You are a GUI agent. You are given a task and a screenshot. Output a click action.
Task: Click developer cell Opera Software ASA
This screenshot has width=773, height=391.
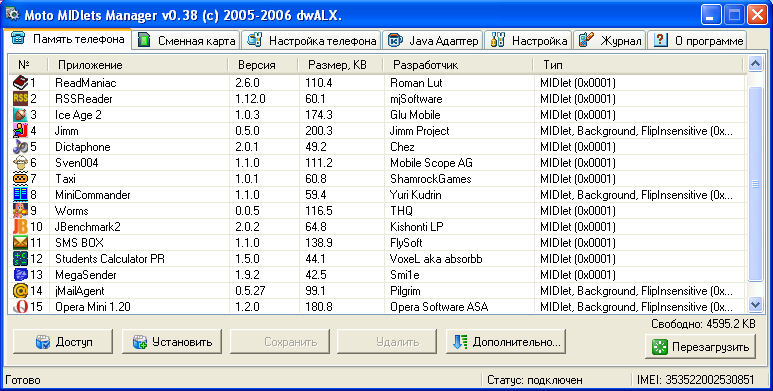click(439, 307)
